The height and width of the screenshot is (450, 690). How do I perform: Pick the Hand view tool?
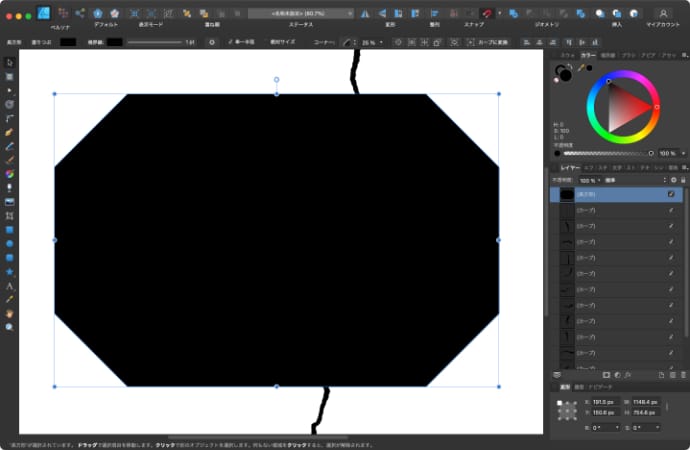[x=9, y=313]
